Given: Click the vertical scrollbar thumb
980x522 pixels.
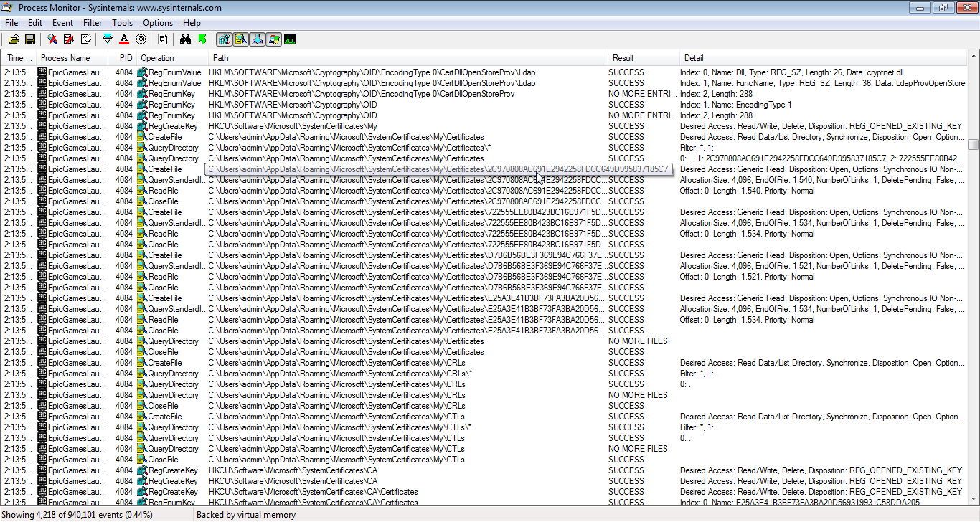Looking at the screenshot, I should pyautogui.click(x=973, y=144).
